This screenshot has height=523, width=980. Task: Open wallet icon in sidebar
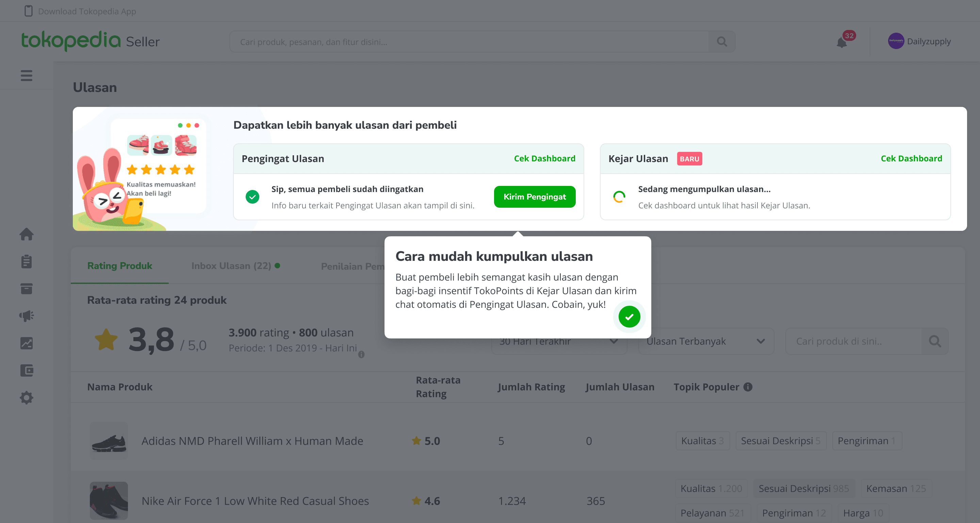point(27,370)
